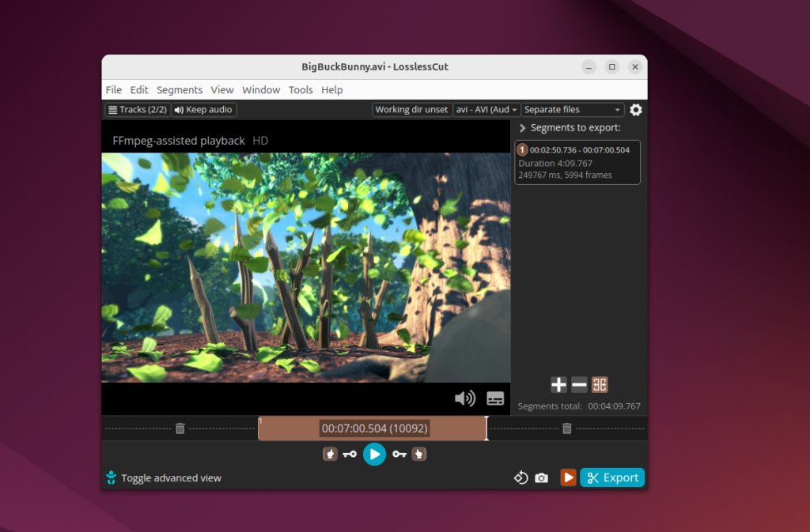This screenshot has height=532, width=810.
Task: Jump to previous keyframe with left key icon
Action: pyautogui.click(x=350, y=455)
